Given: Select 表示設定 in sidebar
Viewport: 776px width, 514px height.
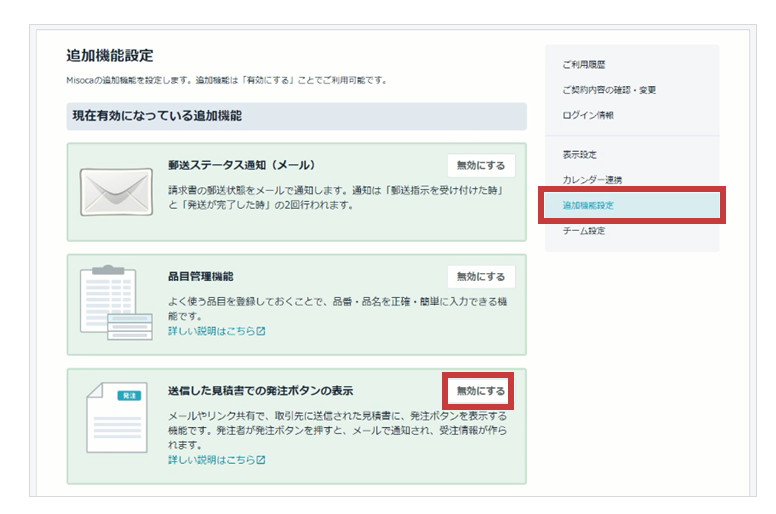Looking at the screenshot, I should 580,154.
